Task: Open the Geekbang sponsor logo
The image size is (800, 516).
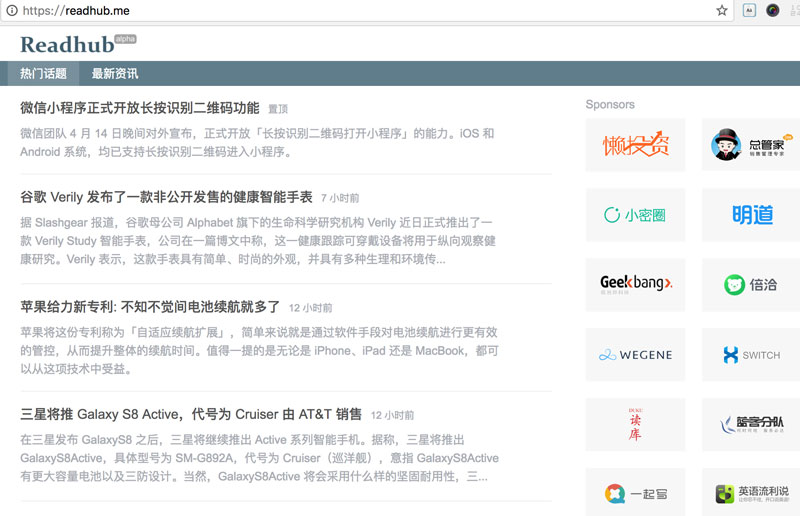Action: pyautogui.click(x=635, y=285)
